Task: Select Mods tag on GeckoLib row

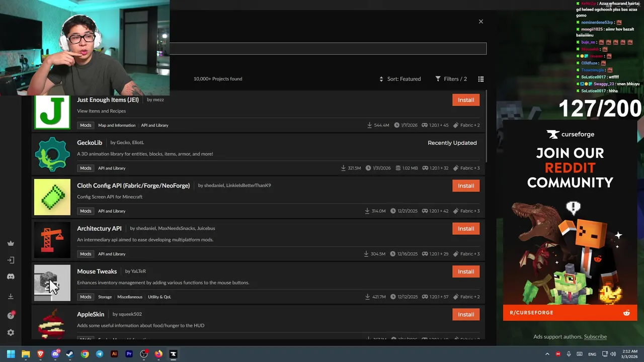Action: [86, 168]
